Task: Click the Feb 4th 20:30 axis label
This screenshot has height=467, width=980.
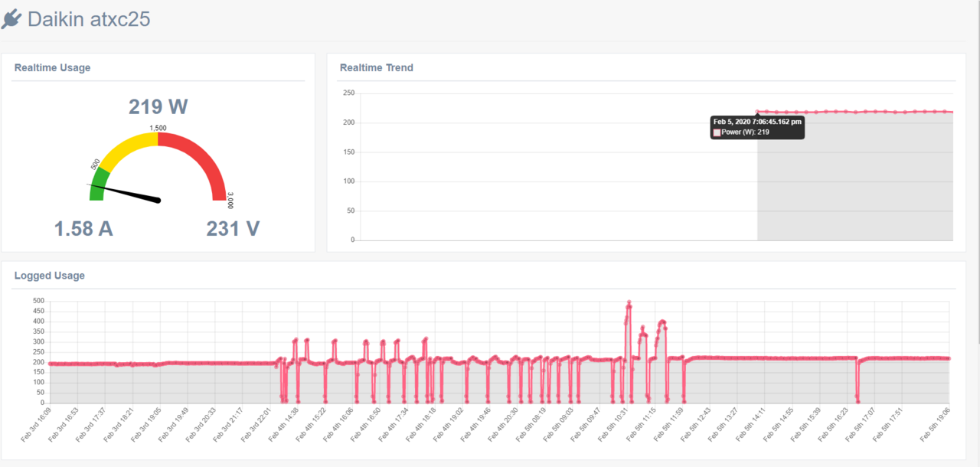Action: pyautogui.click(x=505, y=424)
